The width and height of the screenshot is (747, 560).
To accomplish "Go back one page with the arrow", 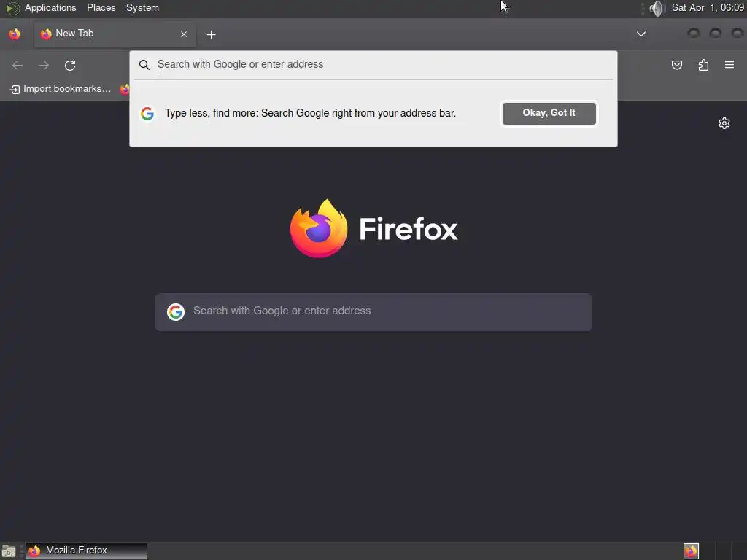I will pyautogui.click(x=18, y=65).
